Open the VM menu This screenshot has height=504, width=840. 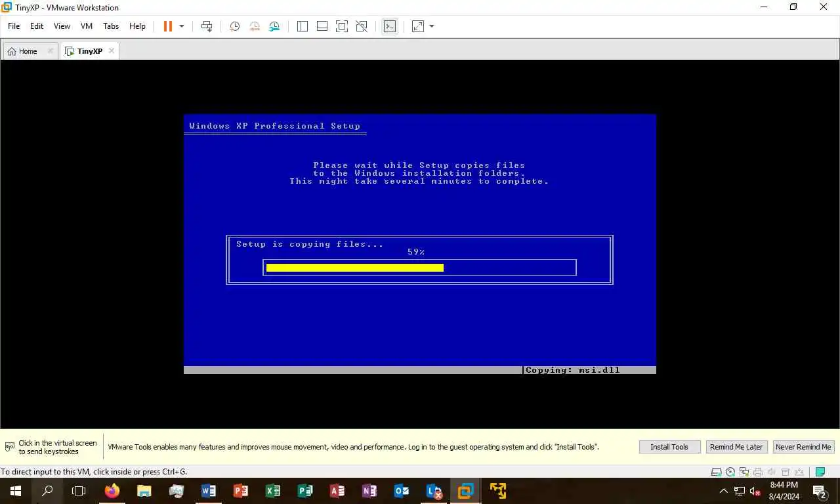pyautogui.click(x=87, y=26)
